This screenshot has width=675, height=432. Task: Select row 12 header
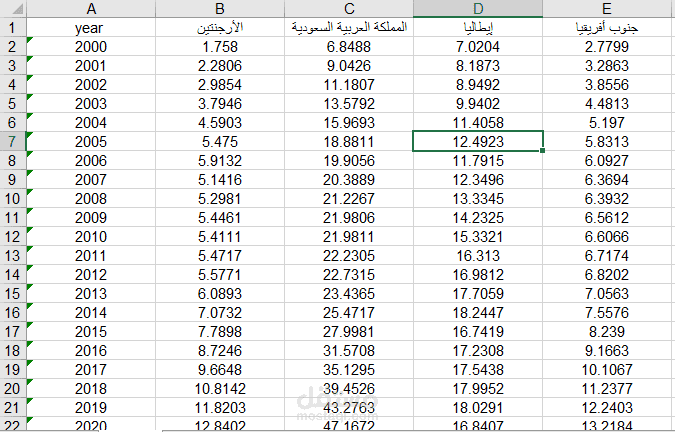click(13, 237)
